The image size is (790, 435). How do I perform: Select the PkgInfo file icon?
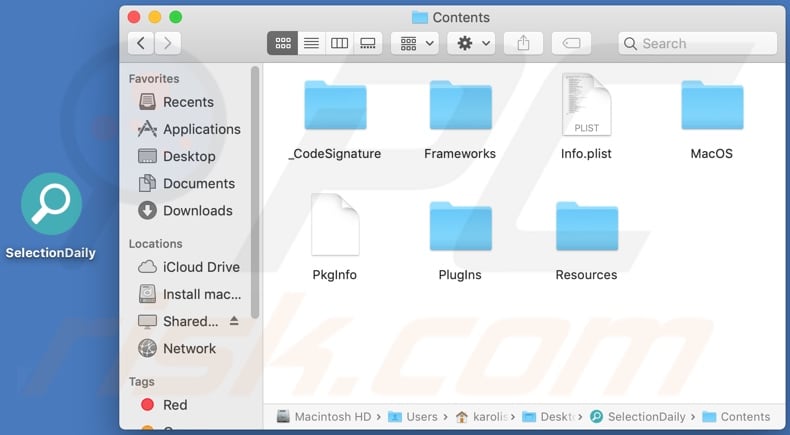click(335, 225)
